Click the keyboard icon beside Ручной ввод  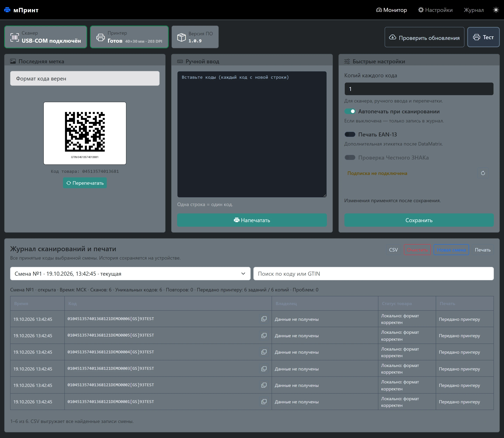coord(180,61)
